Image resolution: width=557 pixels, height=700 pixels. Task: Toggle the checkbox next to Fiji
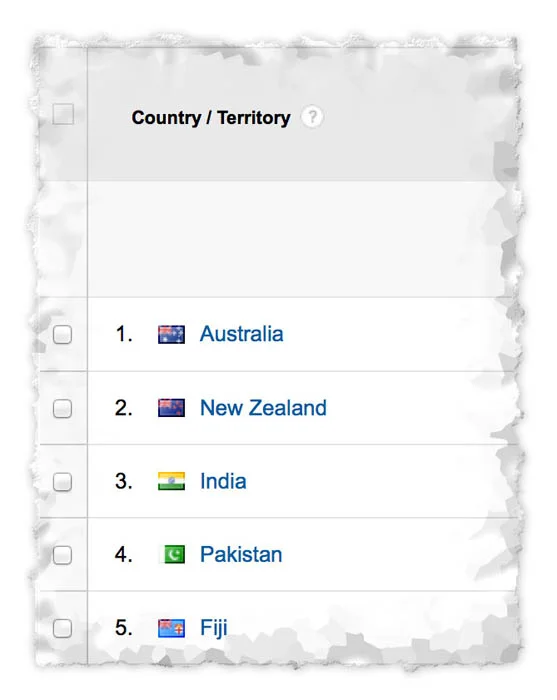coord(62,628)
